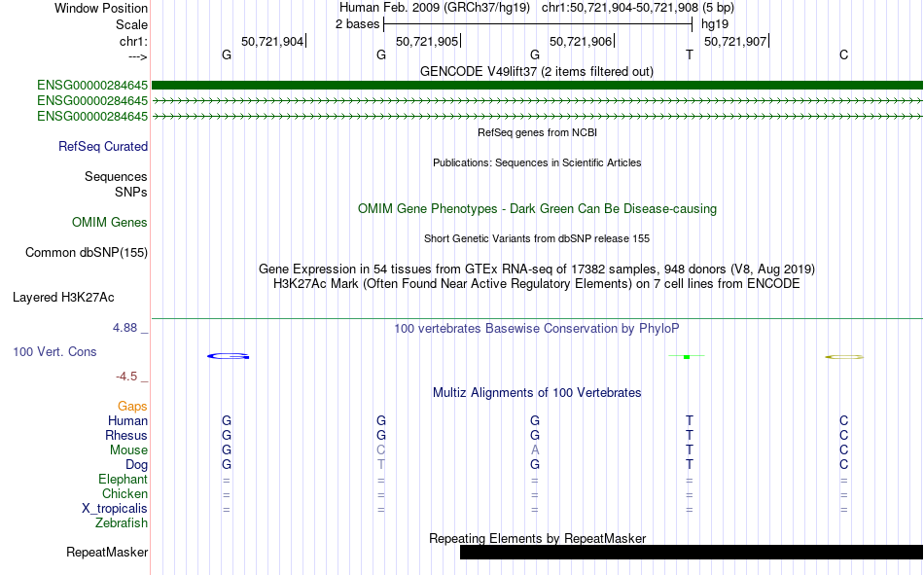Click position label 50,721,904
This screenshot has height=575, width=924.
pyautogui.click(x=272, y=41)
